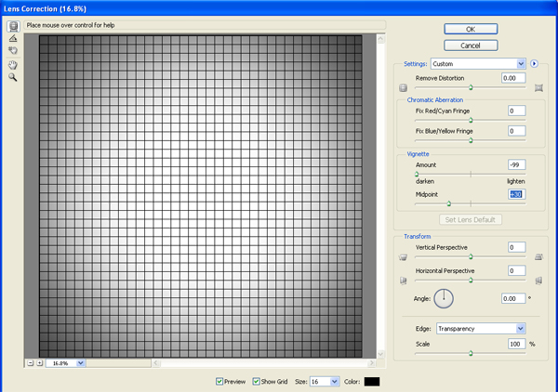Viewport: 558px width, 392px height.
Task: Click the barrel distortion icon
Action: coord(403,87)
